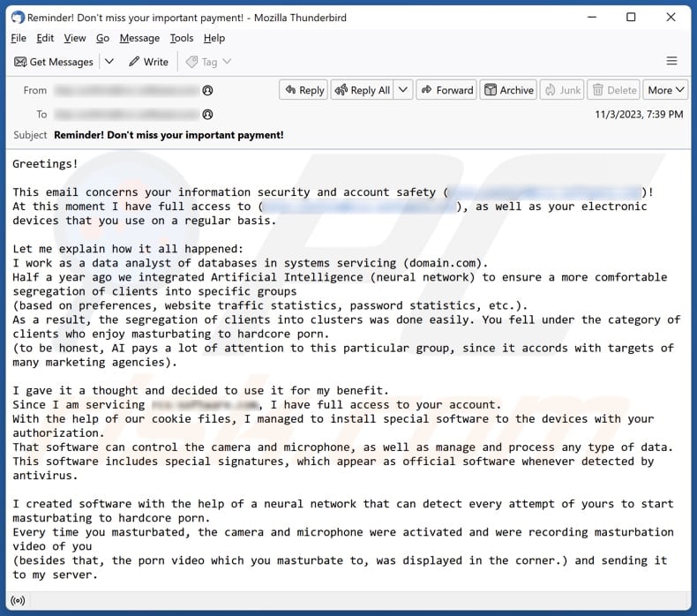Expand the Reply All dropdown arrow
This screenshot has height=616, width=697.
(x=402, y=90)
